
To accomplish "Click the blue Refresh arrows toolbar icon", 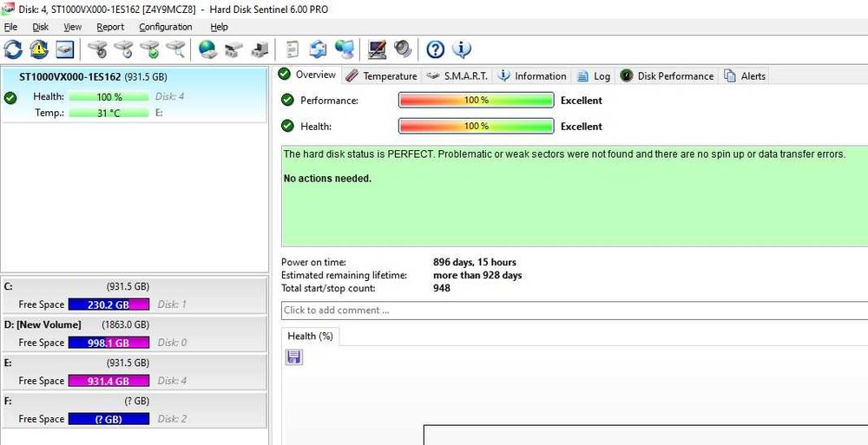I will (13, 49).
